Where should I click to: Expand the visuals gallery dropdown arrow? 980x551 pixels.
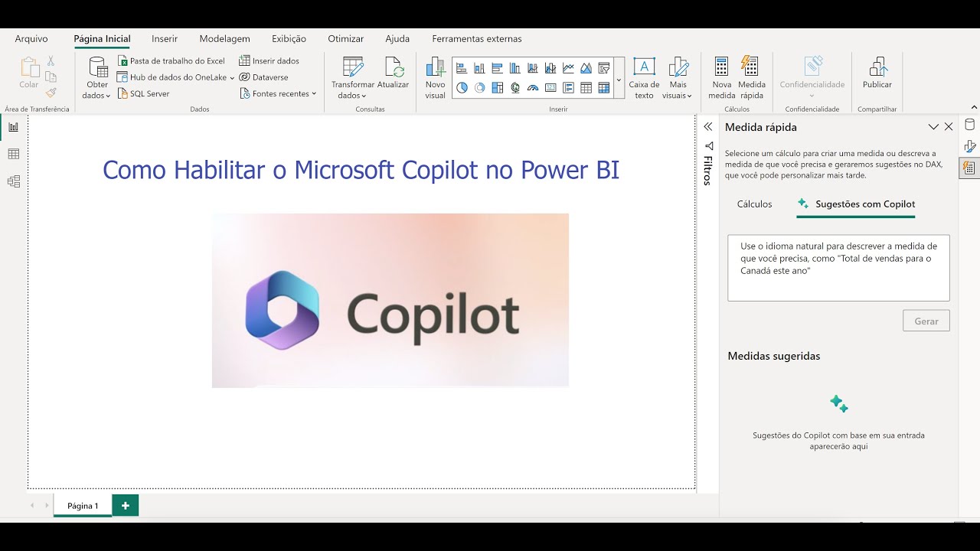(x=619, y=78)
